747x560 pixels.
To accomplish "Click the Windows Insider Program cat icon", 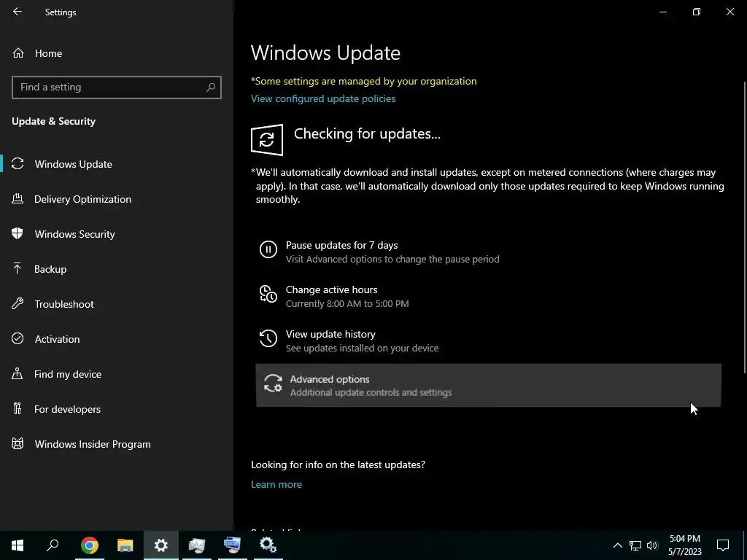I will tap(18, 444).
